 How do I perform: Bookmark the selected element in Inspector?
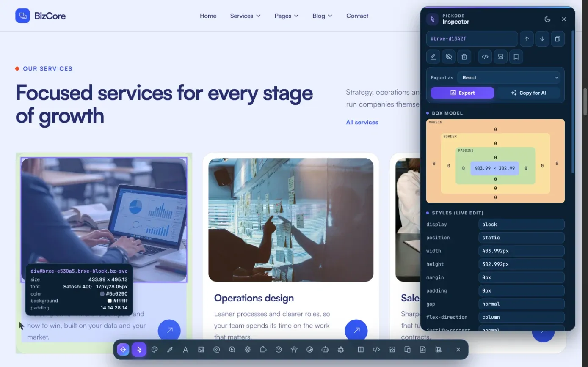(x=516, y=57)
